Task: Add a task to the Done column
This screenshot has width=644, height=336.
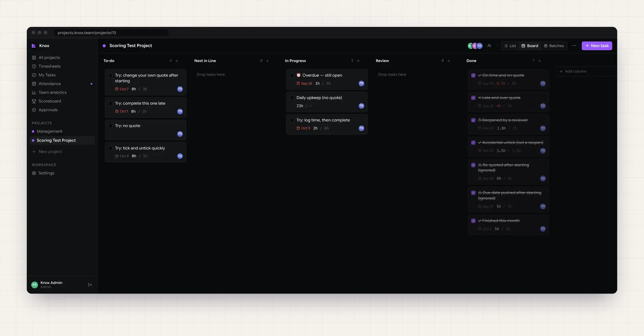Action: pyautogui.click(x=540, y=61)
